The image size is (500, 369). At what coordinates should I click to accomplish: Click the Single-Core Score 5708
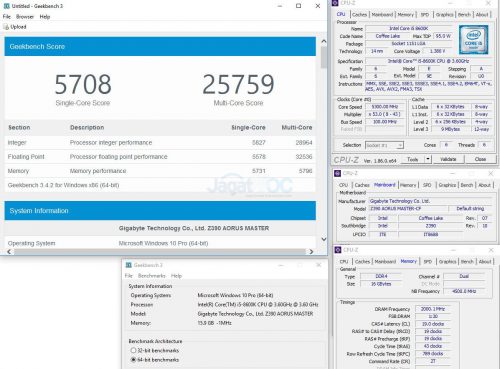[83, 84]
